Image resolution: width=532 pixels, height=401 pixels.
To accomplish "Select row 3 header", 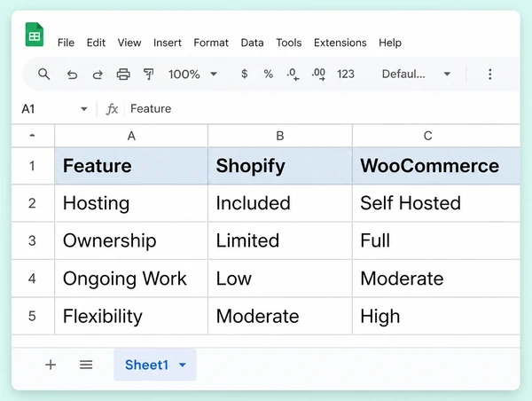I will pyautogui.click(x=33, y=240).
